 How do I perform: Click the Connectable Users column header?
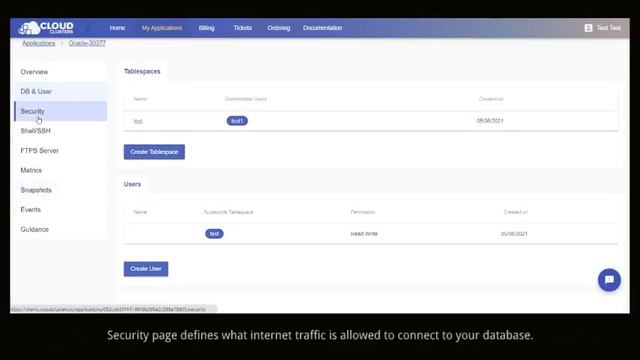point(246,99)
